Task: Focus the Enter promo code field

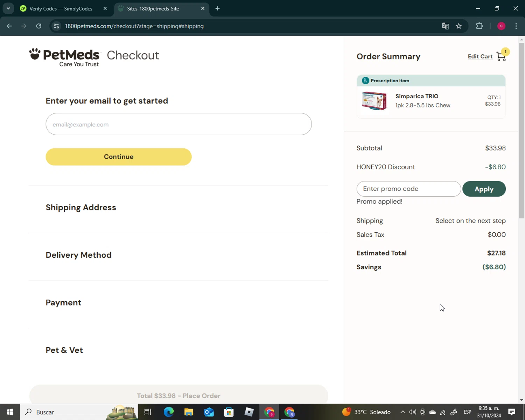Action: pos(408,189)
